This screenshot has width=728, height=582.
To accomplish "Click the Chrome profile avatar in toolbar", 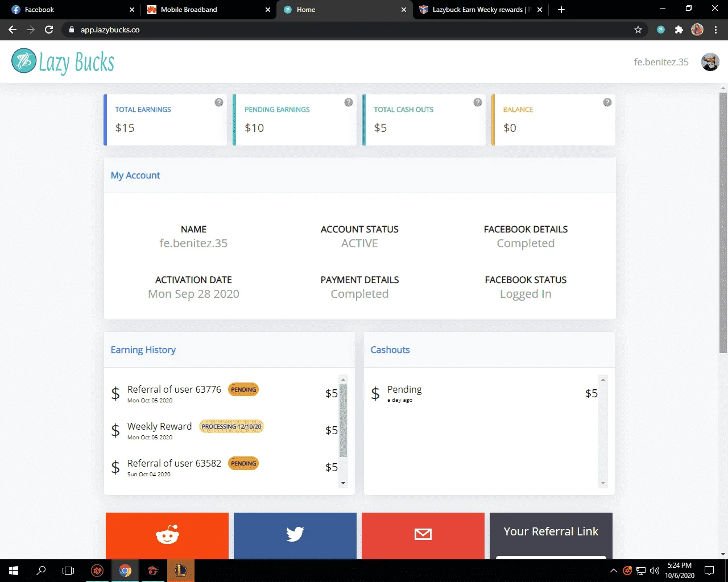I will coord(697,30).
